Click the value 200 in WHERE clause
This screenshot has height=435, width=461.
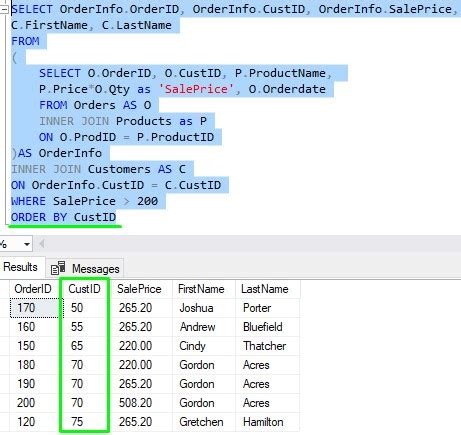click(x=147, y=201)
